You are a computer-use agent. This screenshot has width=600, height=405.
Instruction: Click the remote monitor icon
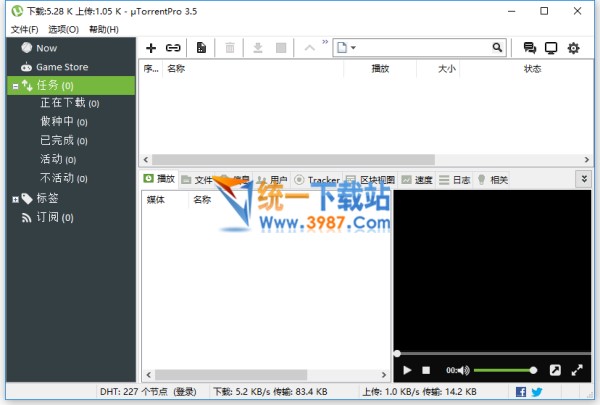click(x=551, y=48)
